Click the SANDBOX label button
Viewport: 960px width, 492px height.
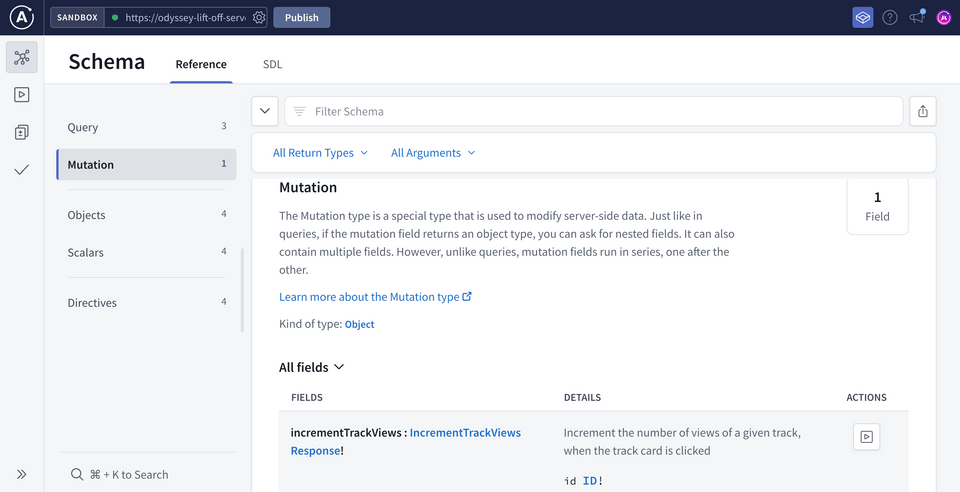(77, 18)
